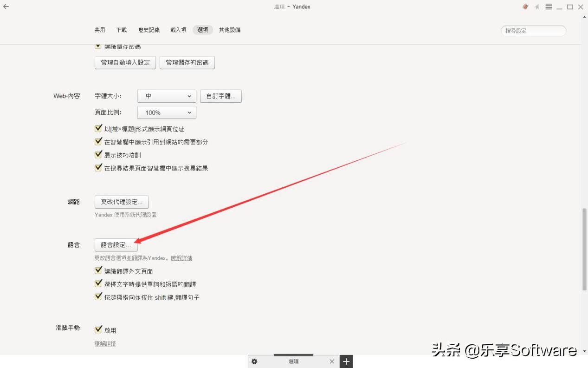
Task: Open a new tab with the plus icon
Action: [x=346, y=361]
